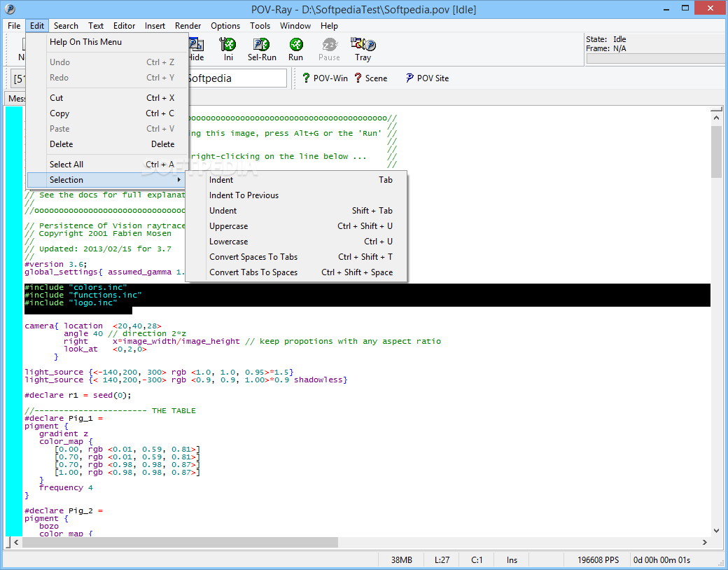
Task: Choose Copy from Edit menu
Action: click(x=107, y=113)
